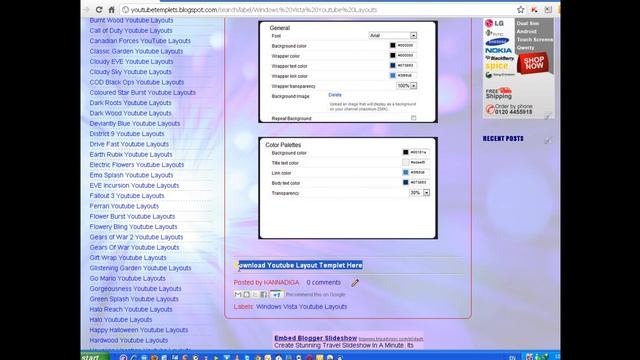Tick the Repeat Background checkbox

[413, 118]
